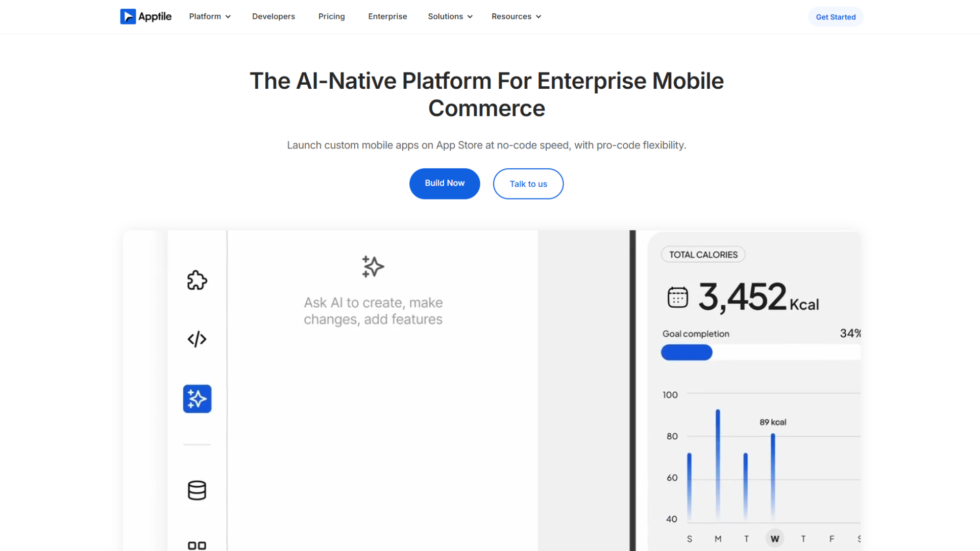Select the F day label on chart
This screenshot has height=551, width=980.
832,539
